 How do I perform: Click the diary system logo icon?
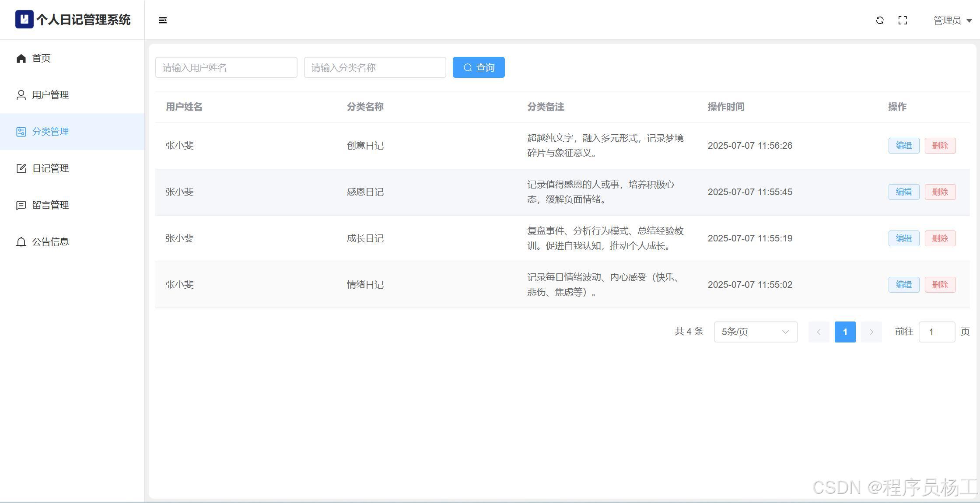(x=24, y=19)
